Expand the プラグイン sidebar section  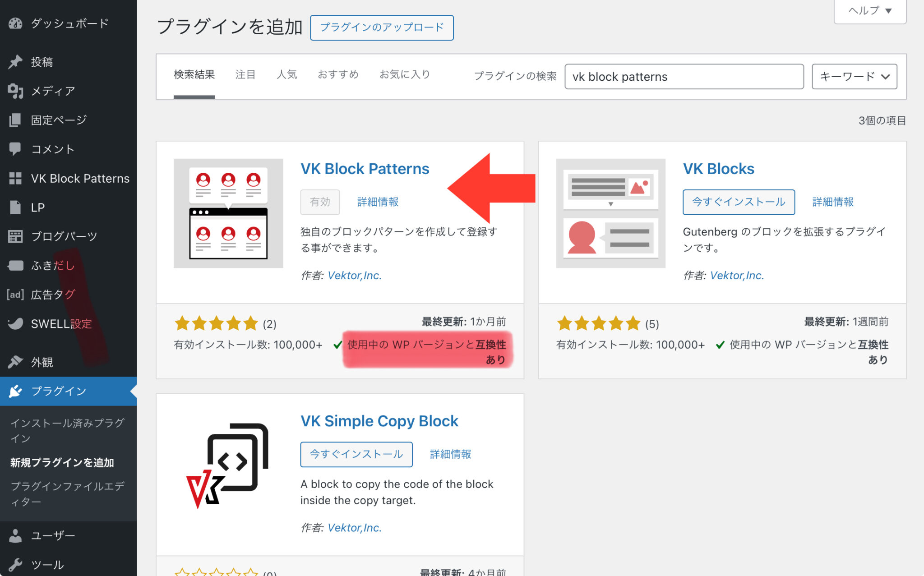click(x=59, y=391)
